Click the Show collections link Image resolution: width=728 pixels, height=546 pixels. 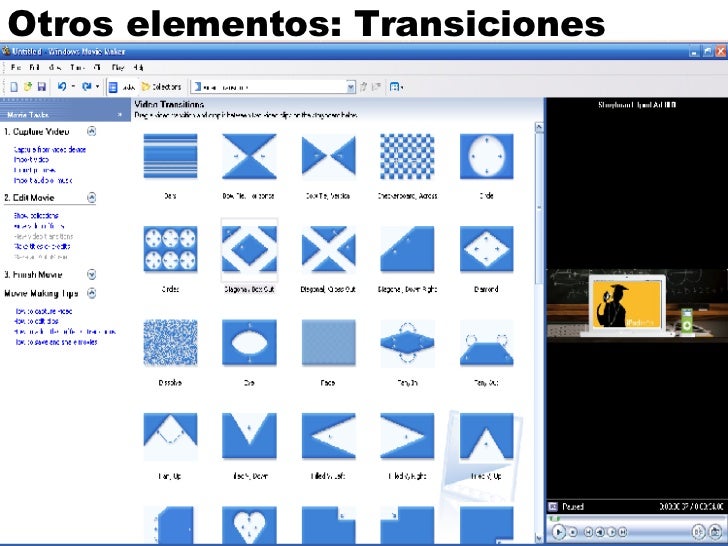click(x=36, y=215)
